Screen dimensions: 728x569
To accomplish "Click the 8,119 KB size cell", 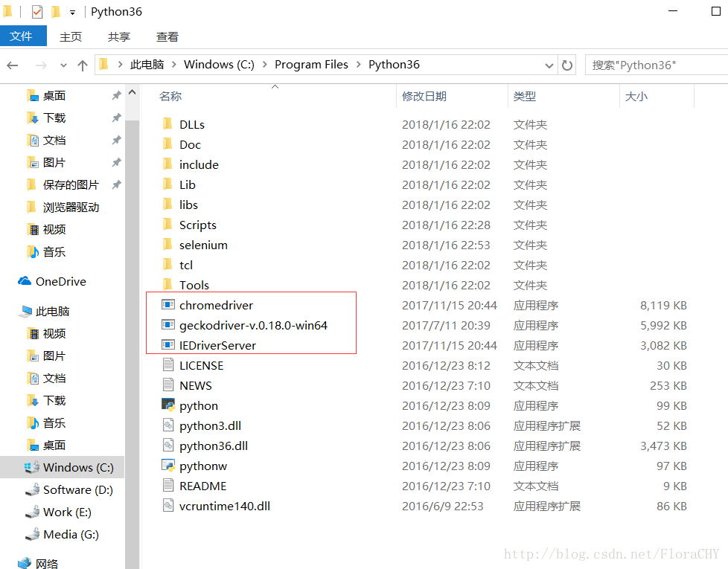I will click(663, 305).
